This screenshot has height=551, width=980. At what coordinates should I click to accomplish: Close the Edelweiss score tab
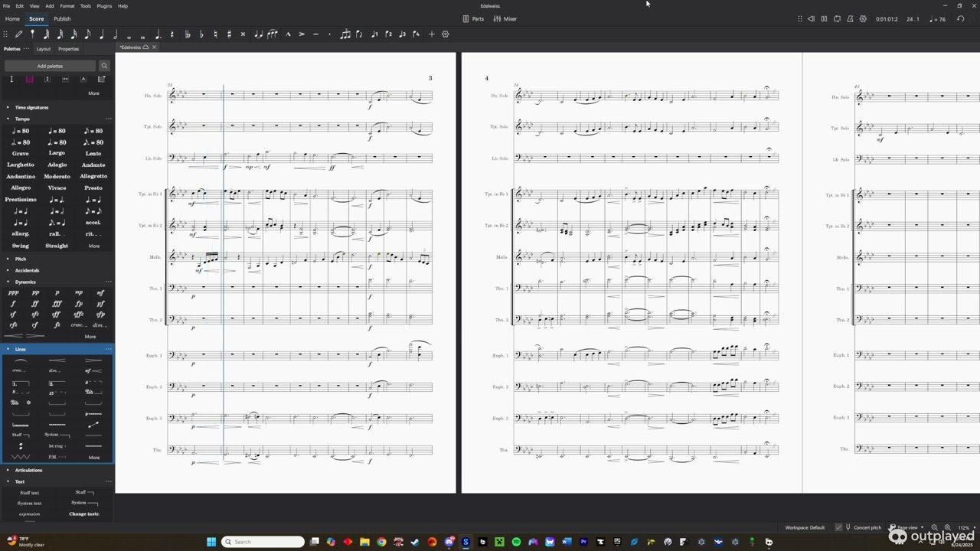point(154,47)
